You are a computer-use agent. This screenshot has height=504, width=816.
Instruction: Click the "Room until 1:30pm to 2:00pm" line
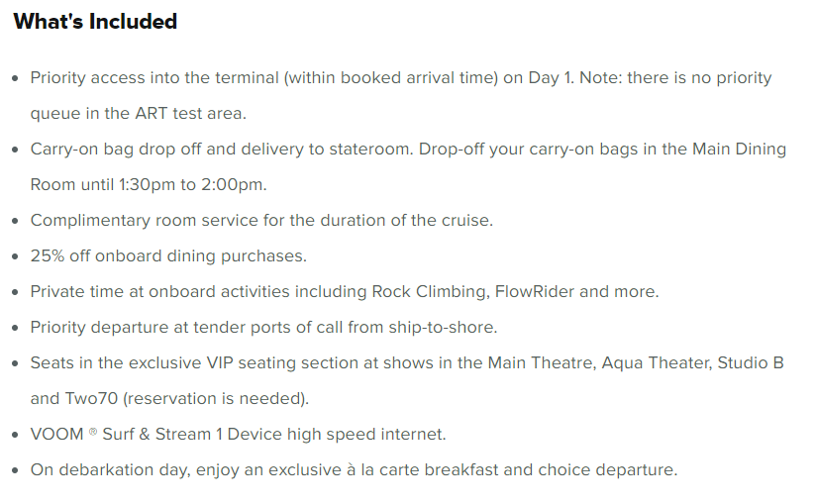point(149,184)
